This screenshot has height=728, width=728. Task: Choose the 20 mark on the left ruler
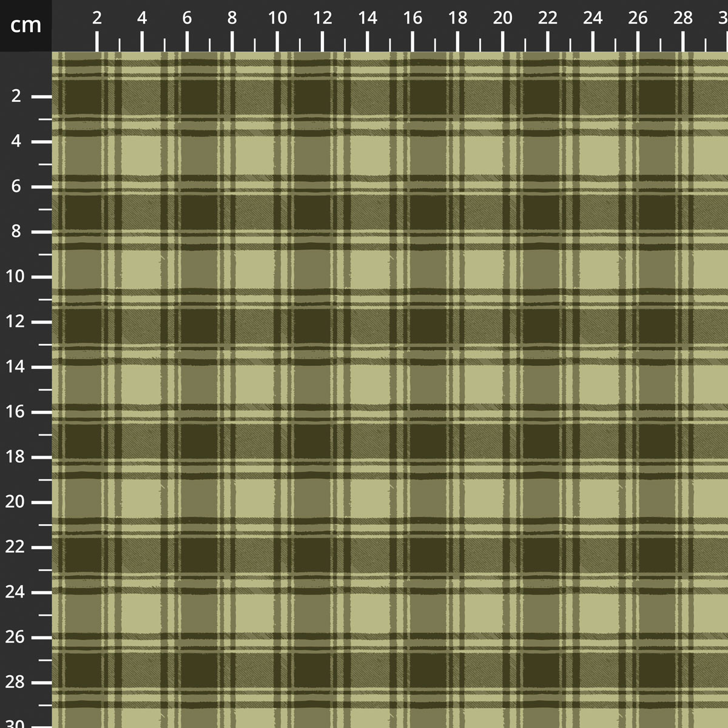coord(16,502)
